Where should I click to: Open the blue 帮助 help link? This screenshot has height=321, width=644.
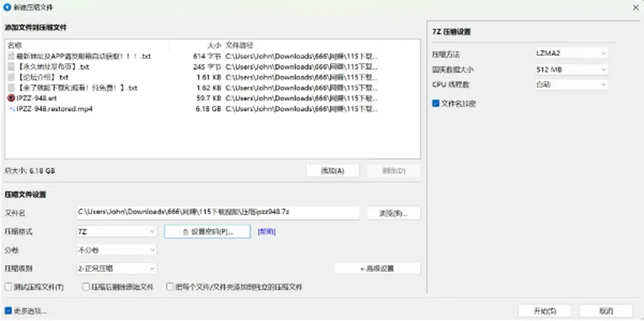[266, 232]
